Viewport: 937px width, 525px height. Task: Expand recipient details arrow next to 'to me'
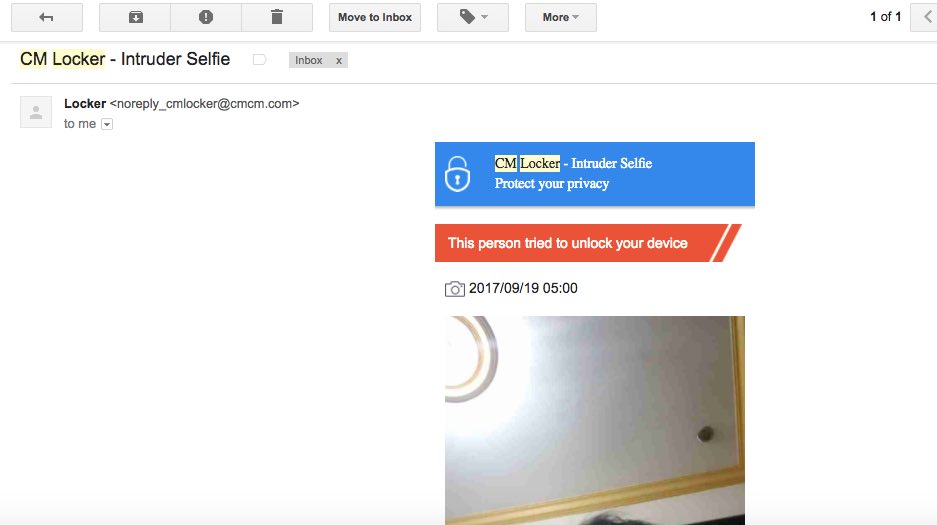[107, 124]
